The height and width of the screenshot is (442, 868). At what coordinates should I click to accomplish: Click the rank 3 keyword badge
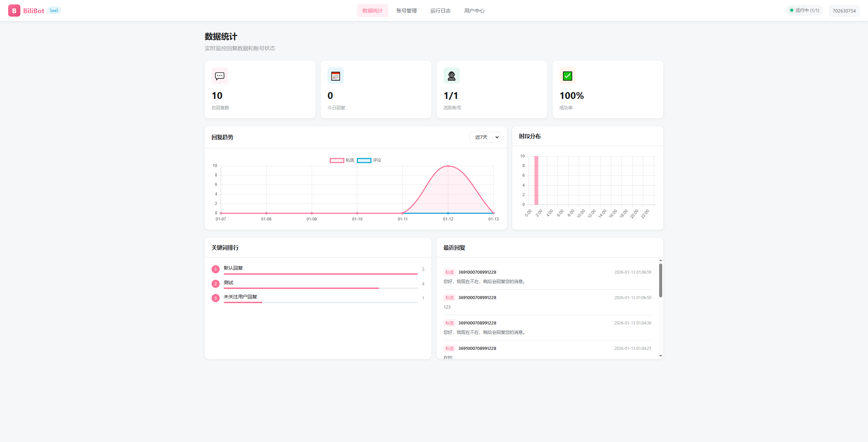pyautogui.click(x=215, y=298)
